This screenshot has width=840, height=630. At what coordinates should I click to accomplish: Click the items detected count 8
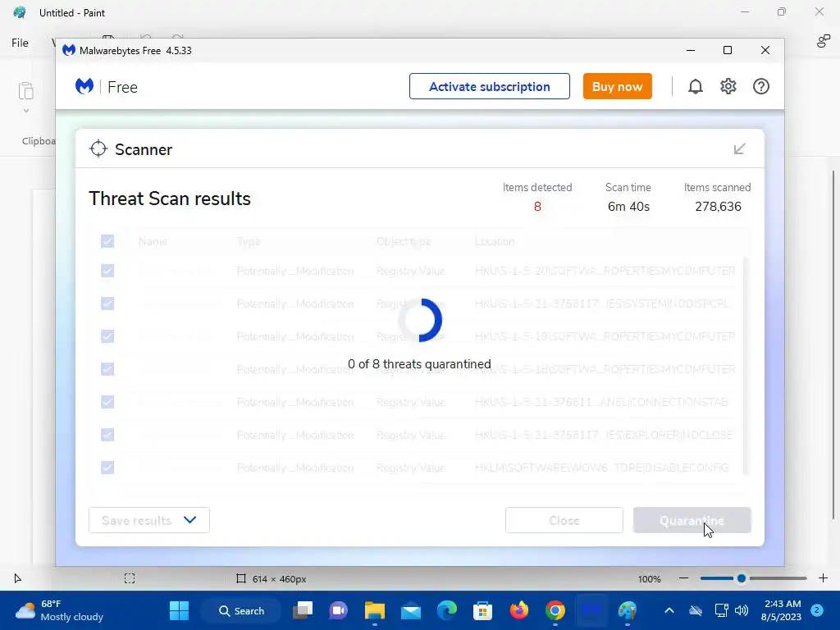[x=537, y=207]
